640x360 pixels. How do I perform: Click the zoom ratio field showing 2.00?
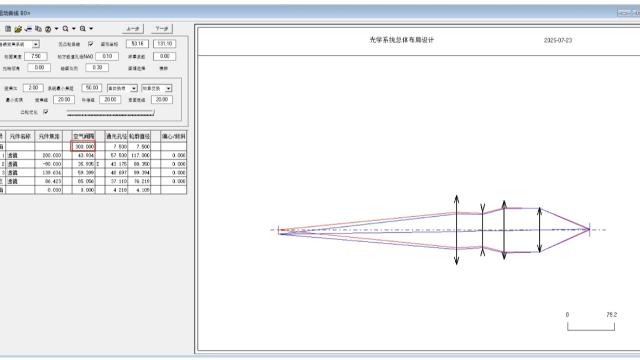33,88
